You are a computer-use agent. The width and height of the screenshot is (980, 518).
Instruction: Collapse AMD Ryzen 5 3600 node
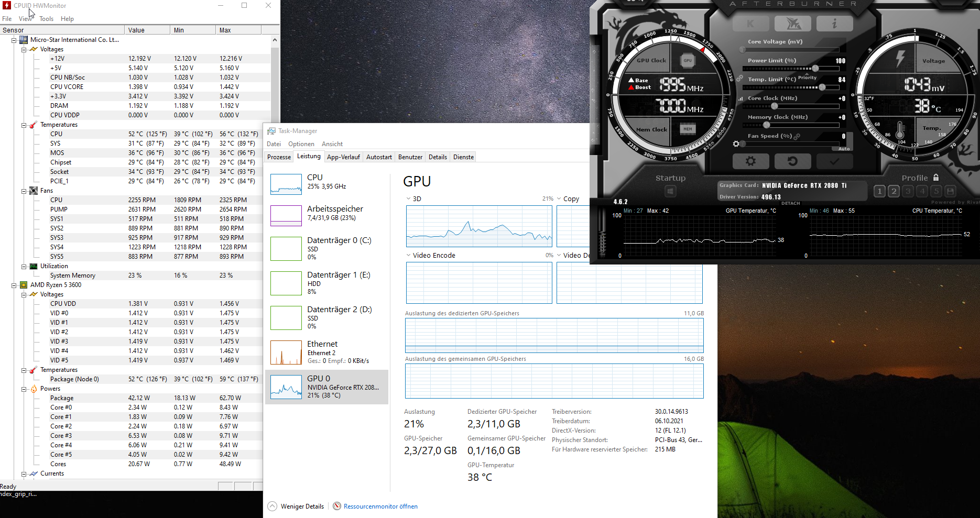click(14, 285)
